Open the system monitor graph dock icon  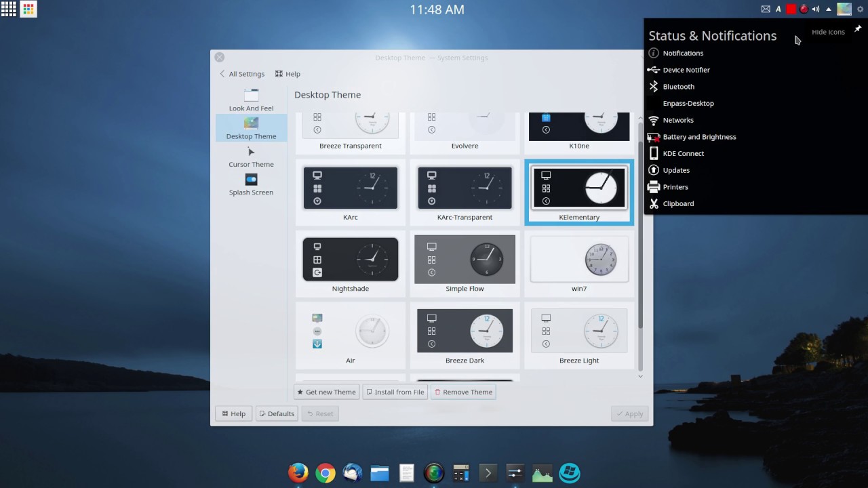coord(542,472)
